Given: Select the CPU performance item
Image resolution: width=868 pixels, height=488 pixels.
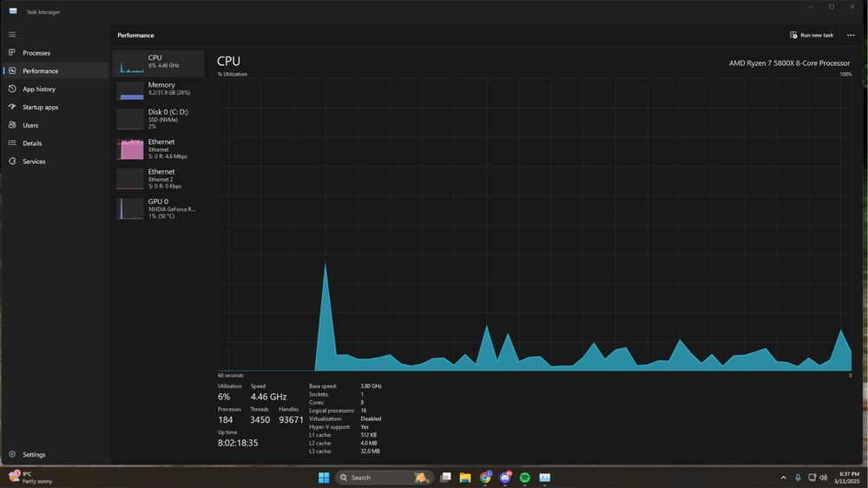Looking at the screenshot, I should click(x=158, y=63).
